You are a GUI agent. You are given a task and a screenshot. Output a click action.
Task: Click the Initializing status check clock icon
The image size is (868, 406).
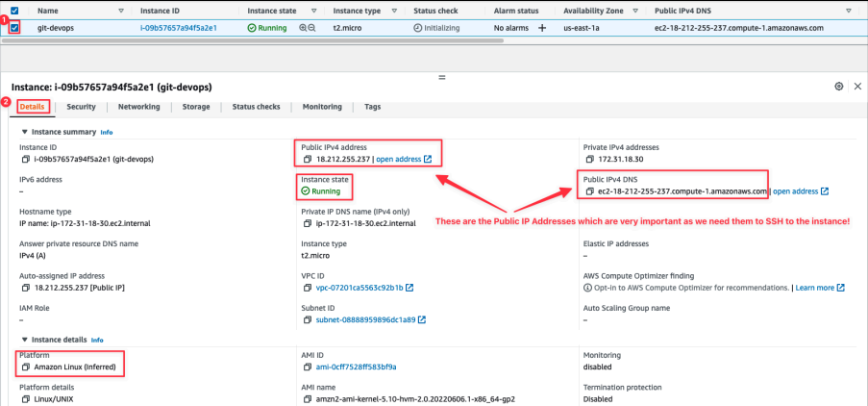(x=417, y=28)
